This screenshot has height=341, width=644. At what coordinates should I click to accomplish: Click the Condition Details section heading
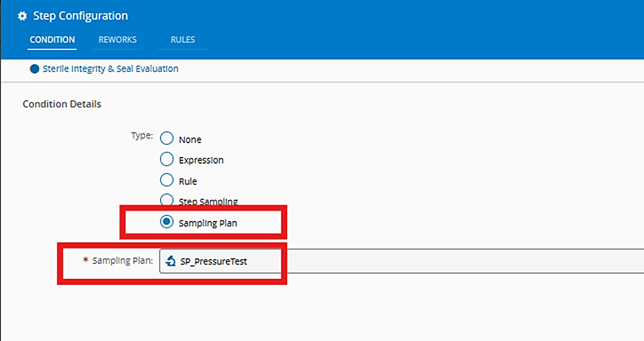[62, 104]
